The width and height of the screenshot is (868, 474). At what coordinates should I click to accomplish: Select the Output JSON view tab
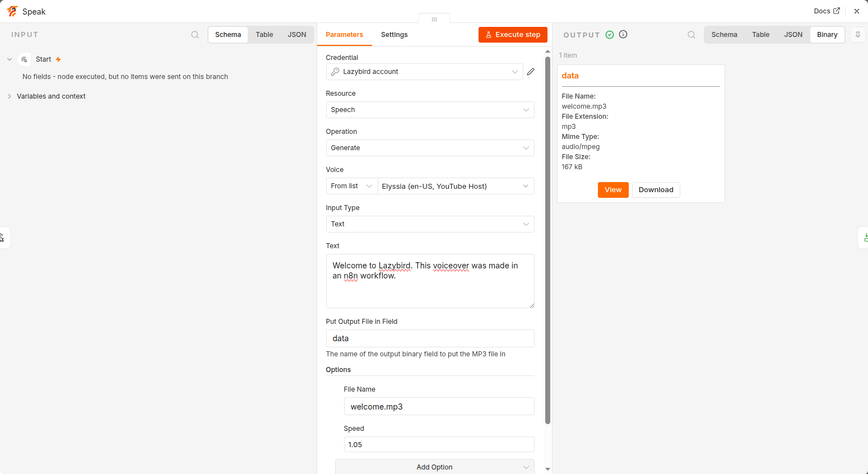(793, 35)
